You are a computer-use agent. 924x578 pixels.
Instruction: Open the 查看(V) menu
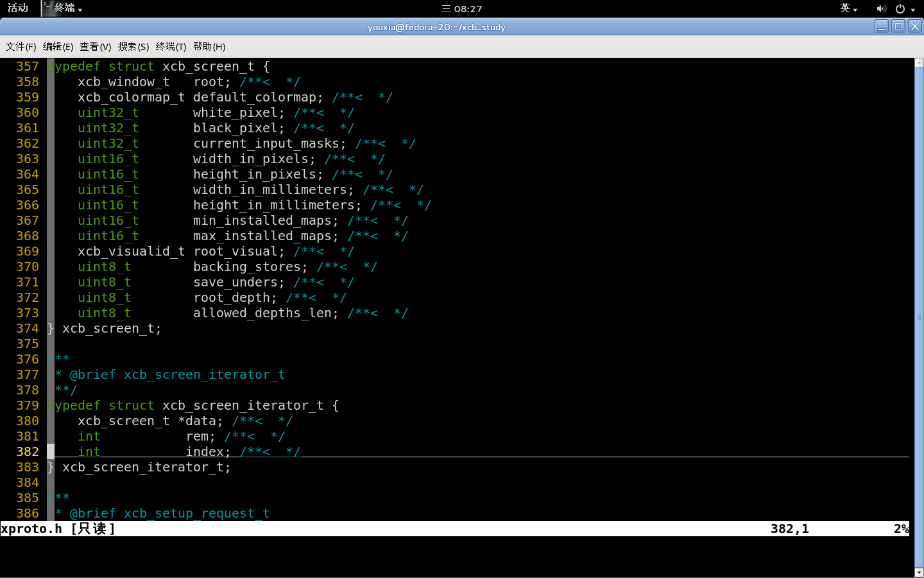coord(95,46)
